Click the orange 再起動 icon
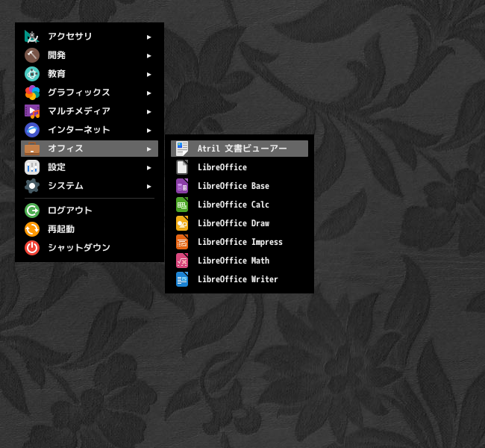Image resolution: width=485 pixels, height=448 pixels. point(32,229)
